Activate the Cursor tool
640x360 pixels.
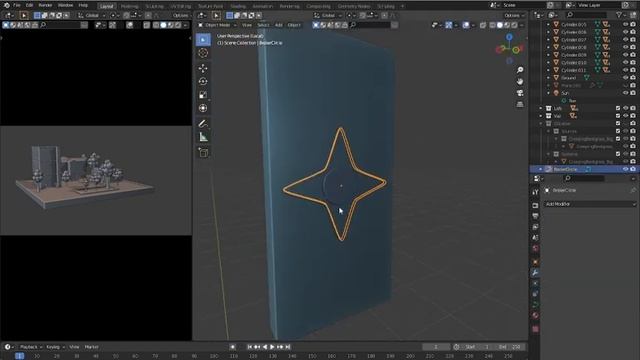coord(203,53)
